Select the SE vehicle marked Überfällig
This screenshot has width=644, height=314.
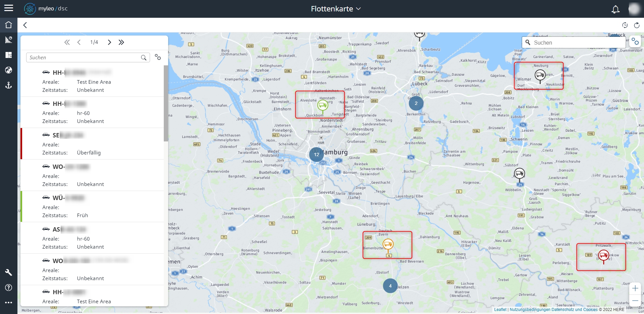92,144
